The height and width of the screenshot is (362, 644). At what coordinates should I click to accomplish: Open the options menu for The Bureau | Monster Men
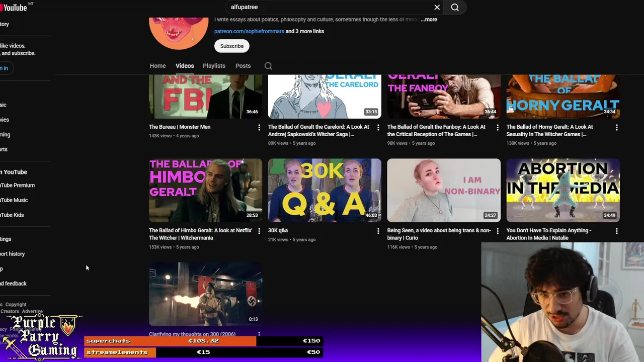[259, 128]
